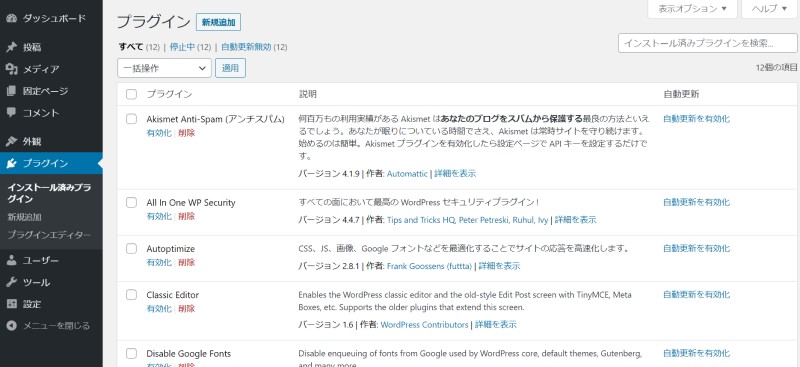Open プラグインエディター submenu item
Image resolution: width=800 pixels, height=367 pixels.
click(49, 235)
